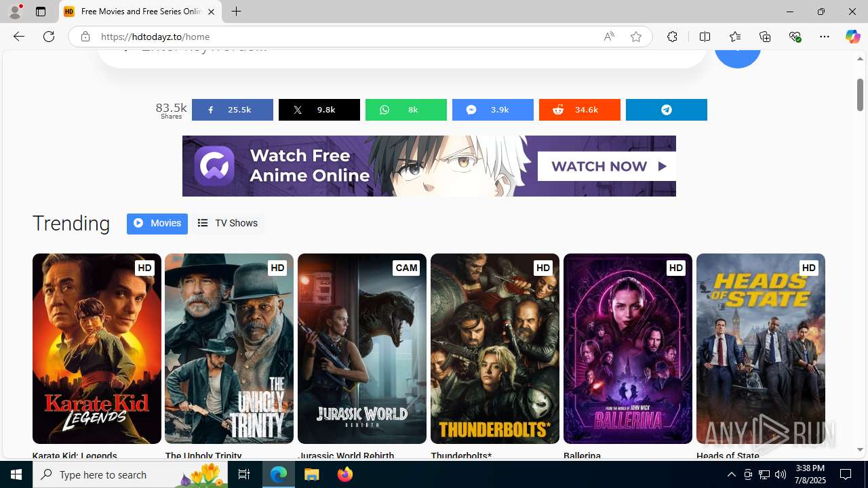
Task: Click the Heads of State title link
Action: tap(728, 455)
